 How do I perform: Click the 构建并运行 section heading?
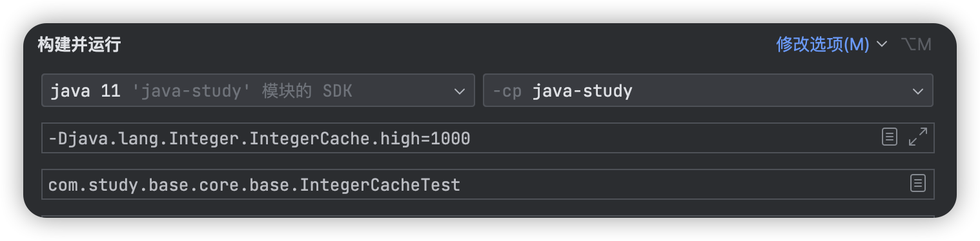pyautogui.click(x=79, y=44)
